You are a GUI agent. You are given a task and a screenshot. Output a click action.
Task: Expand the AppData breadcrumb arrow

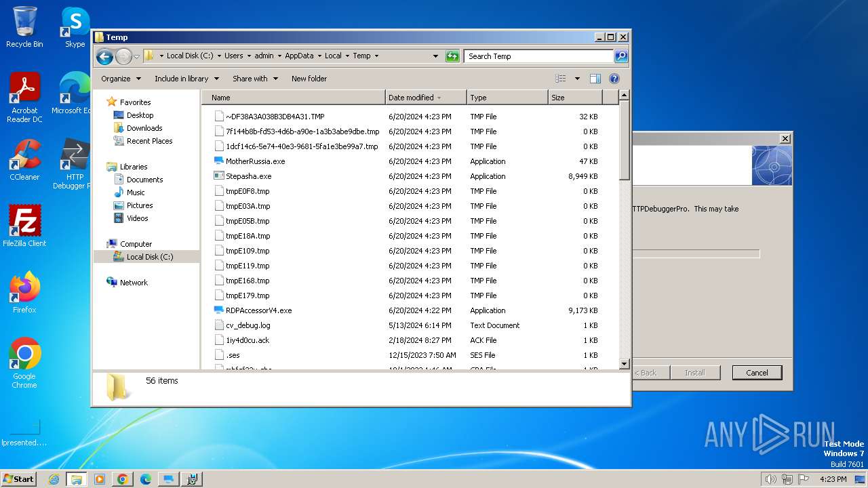pyautogui.click(x=319, y=56)
